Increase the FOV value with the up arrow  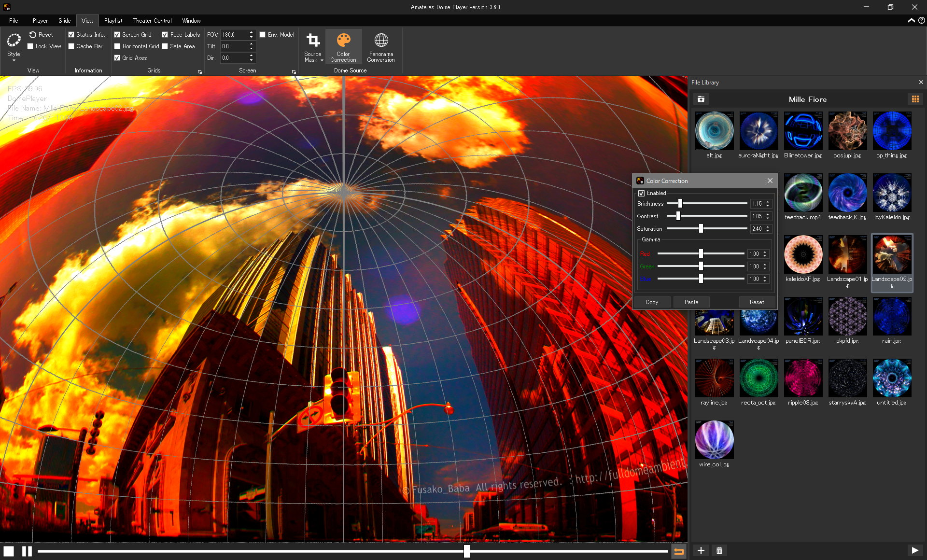(x=251, y=32)
